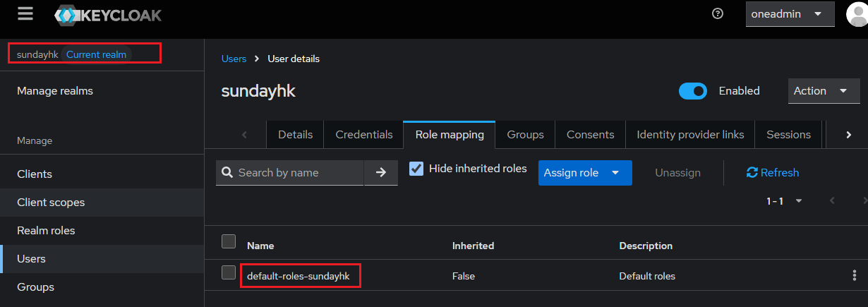Open the Consents tab
This screenshot has width=868, height=307.
click(x=590, y=135)
